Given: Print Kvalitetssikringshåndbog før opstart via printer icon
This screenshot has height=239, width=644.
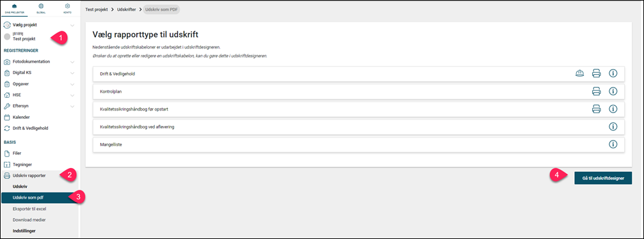Looking at the screenshot, I should (x=597, y=109).
